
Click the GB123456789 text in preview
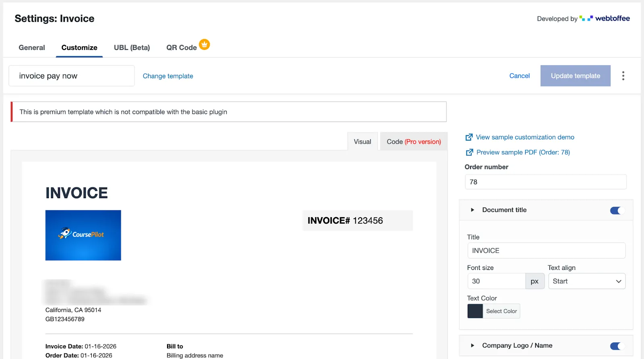point(65,319)
